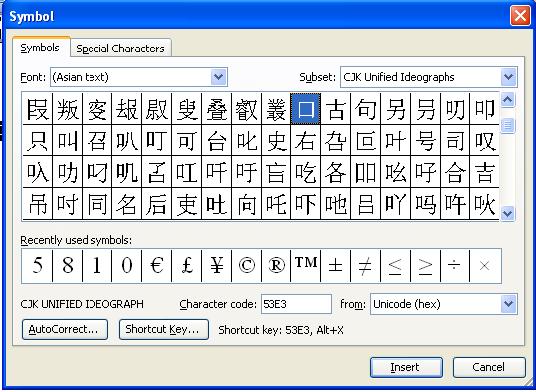Select the 古 character in the grid
The height and width of the screenshot is (392, 536).
[336, 109]
